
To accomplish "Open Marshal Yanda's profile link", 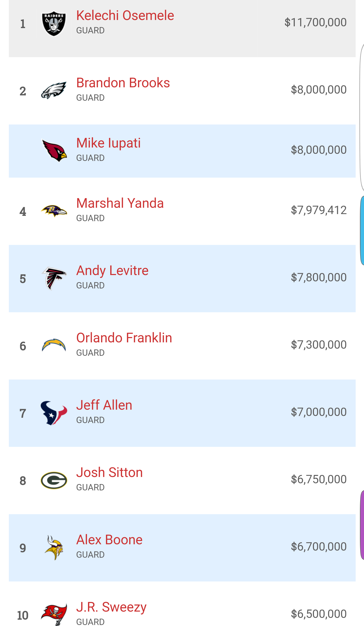I will (x=120, y=203).
